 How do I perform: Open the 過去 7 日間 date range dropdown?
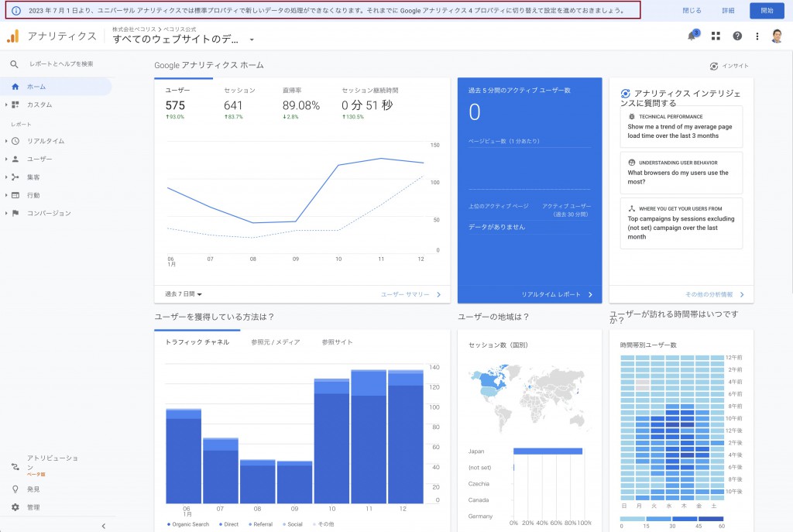tap(184, 293)
